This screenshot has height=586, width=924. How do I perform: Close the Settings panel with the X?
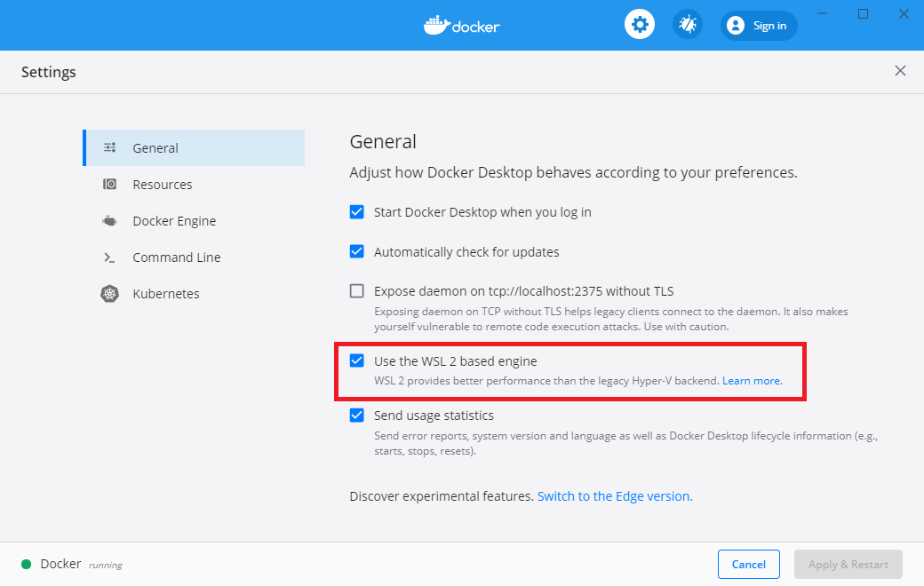900,71
